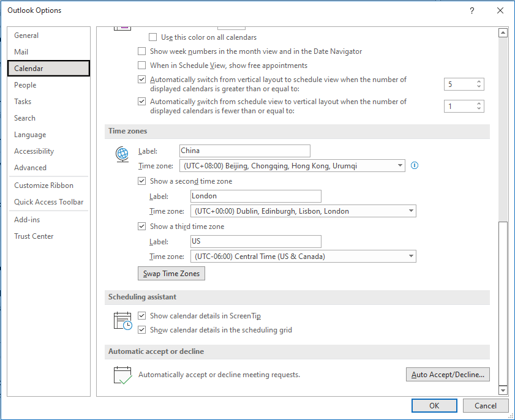This screenshot has height=420, width=515.
Task: Decrease the value of the 1 calendar spinner
Action: pos(479,110)
